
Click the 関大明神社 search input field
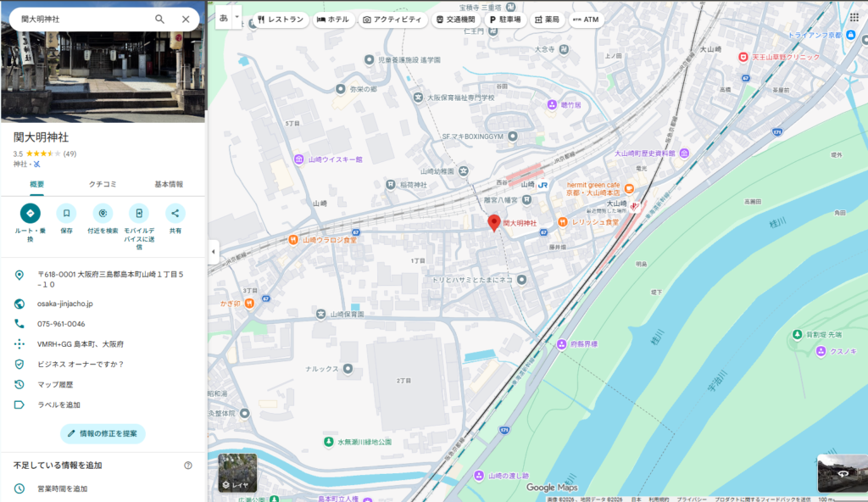pyautogui.click(x=83, y=19)
